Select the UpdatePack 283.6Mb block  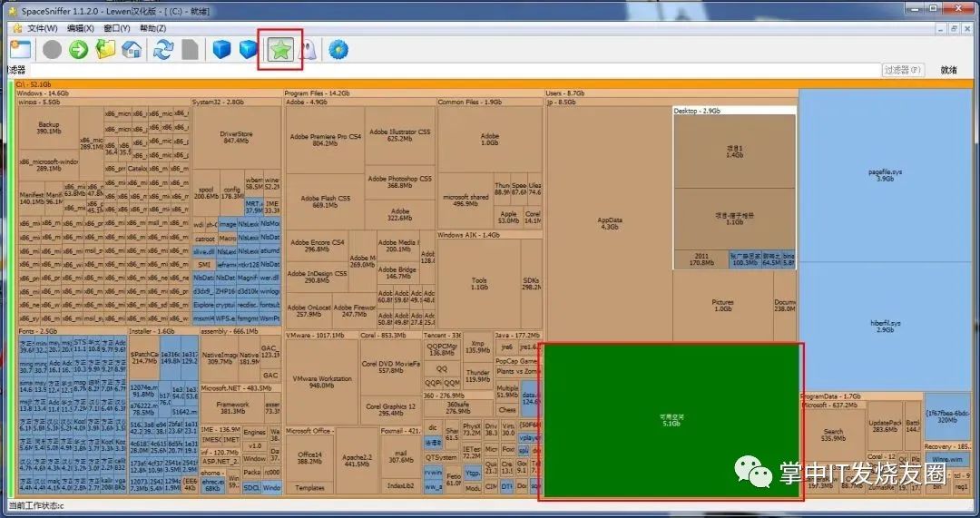[885, 426]
